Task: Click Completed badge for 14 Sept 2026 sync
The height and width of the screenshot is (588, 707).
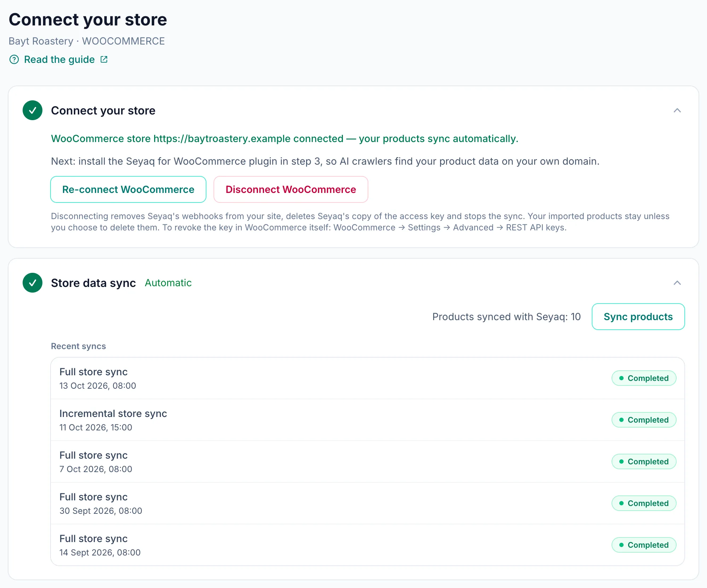Action: coord(644,545)
